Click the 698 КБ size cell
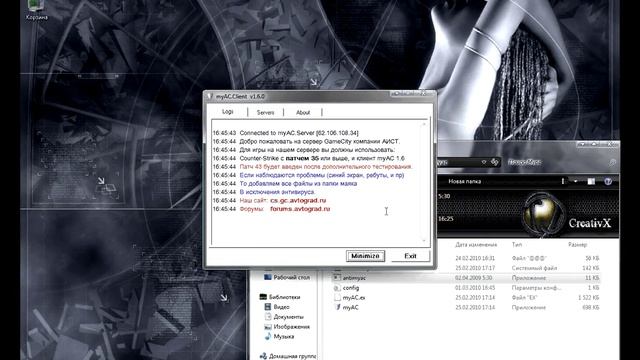640x360 pixels. tap(591, 307)
